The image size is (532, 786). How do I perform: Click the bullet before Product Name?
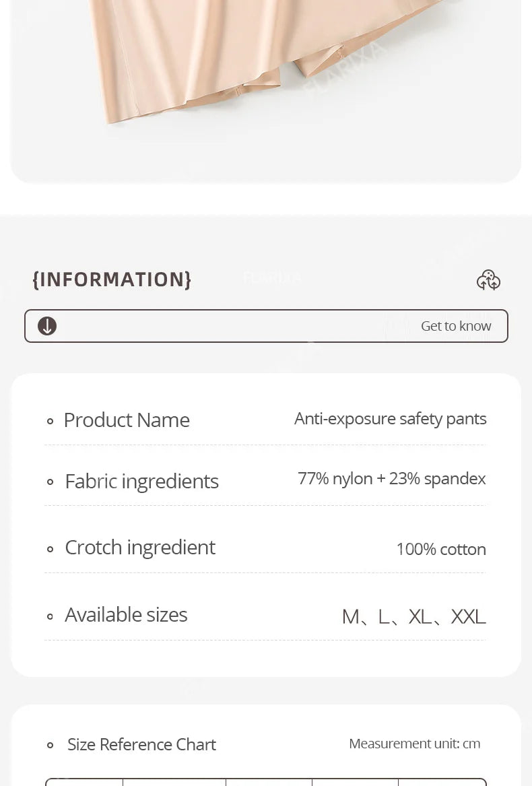[x=50, y=421]
